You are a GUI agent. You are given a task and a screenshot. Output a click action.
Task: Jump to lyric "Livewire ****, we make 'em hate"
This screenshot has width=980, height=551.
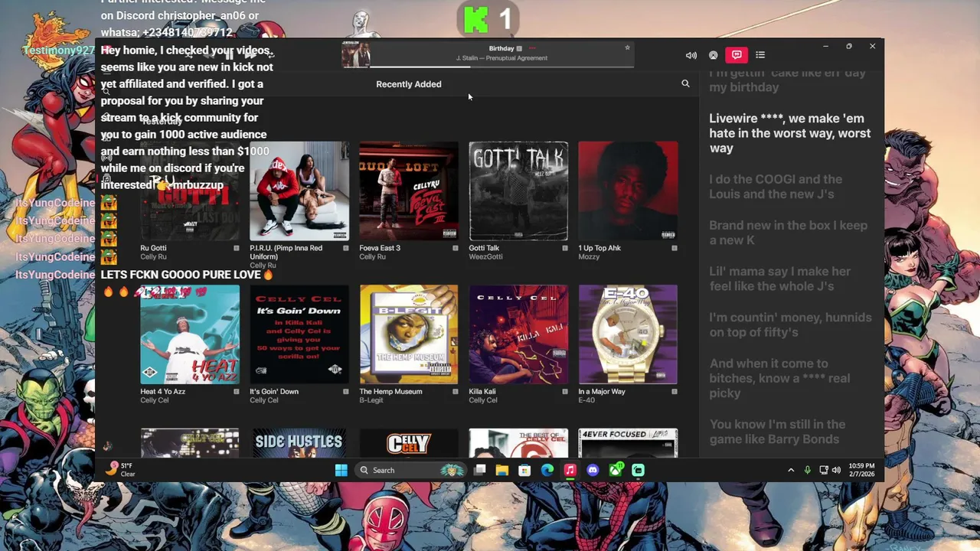coord(789,133)
